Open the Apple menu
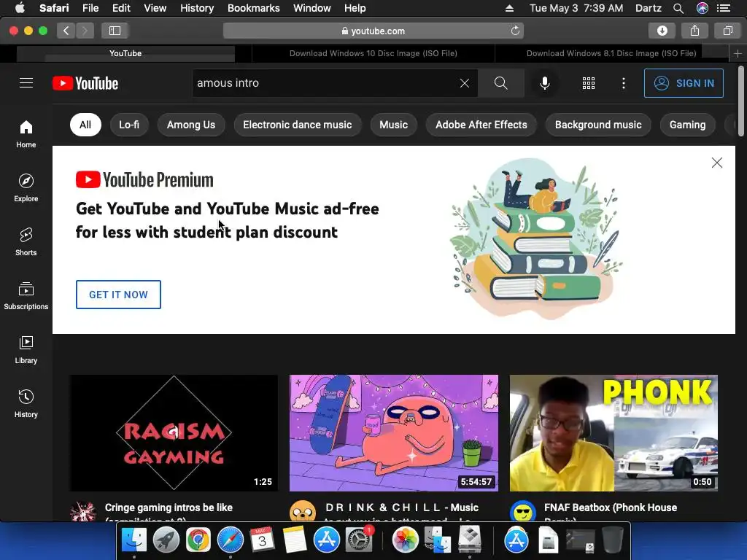The image size is (747, 560). 20,8
